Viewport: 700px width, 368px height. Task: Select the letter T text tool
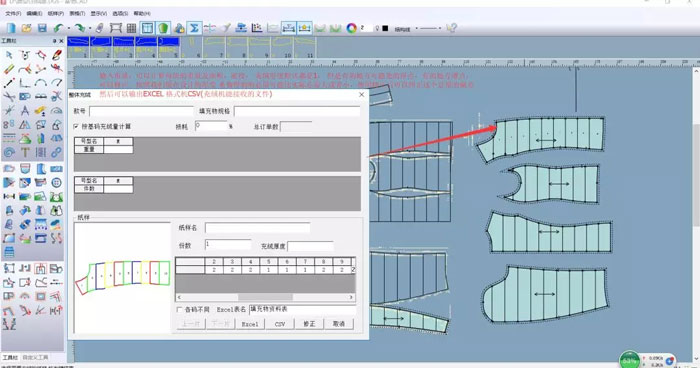pyautogui.click(x=25, y=152)
